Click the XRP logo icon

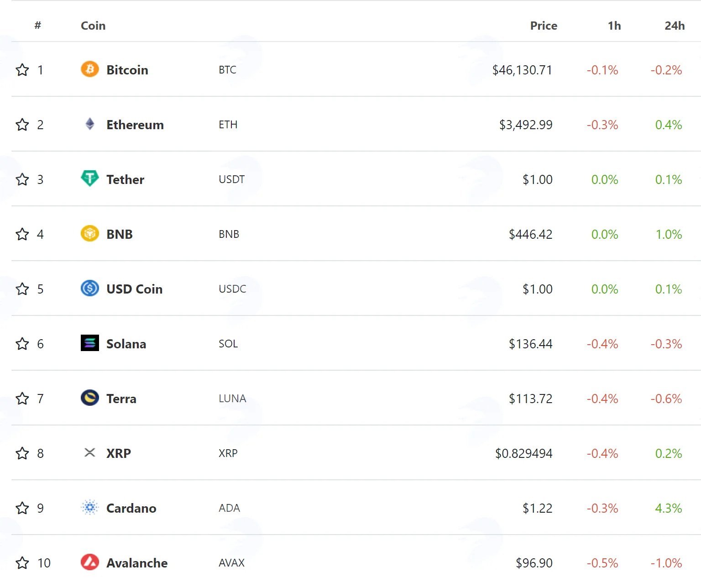pos(90,452)
